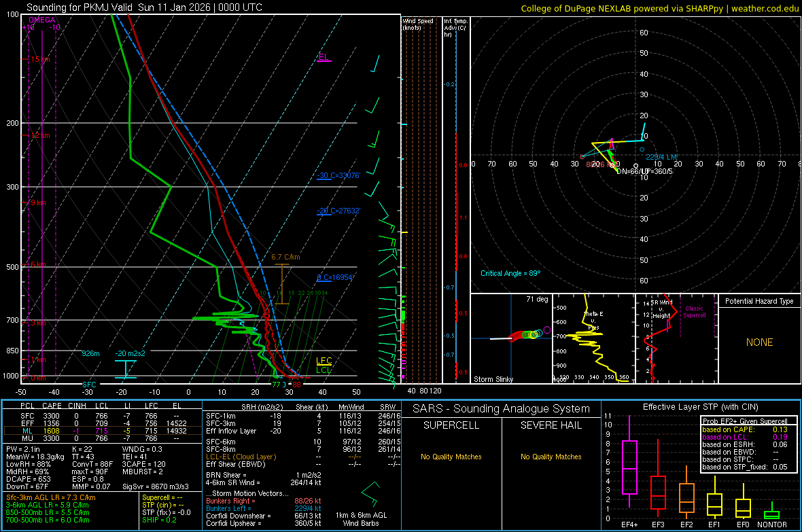Click the '-20 C=27632' height label
Screen dimensions: 802x532
[x=338, y=211]
